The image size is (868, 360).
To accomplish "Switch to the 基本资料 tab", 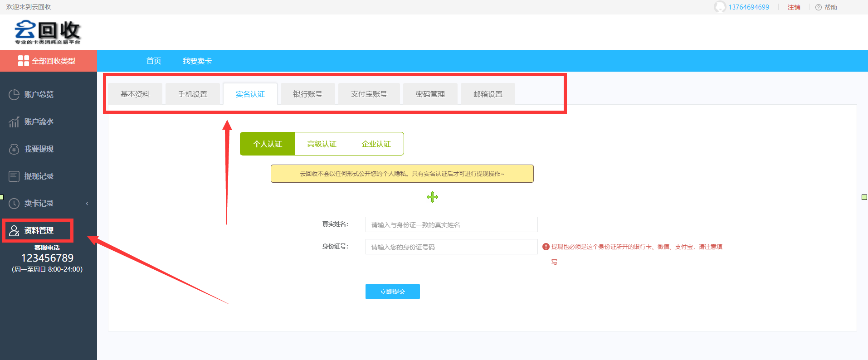I will [135, 94].
